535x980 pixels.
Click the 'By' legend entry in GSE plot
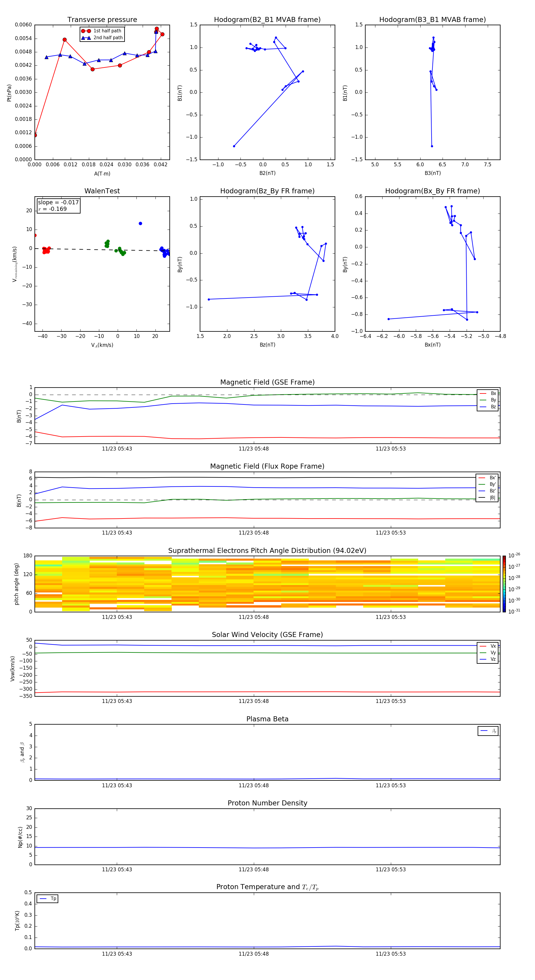click(488, 400)
